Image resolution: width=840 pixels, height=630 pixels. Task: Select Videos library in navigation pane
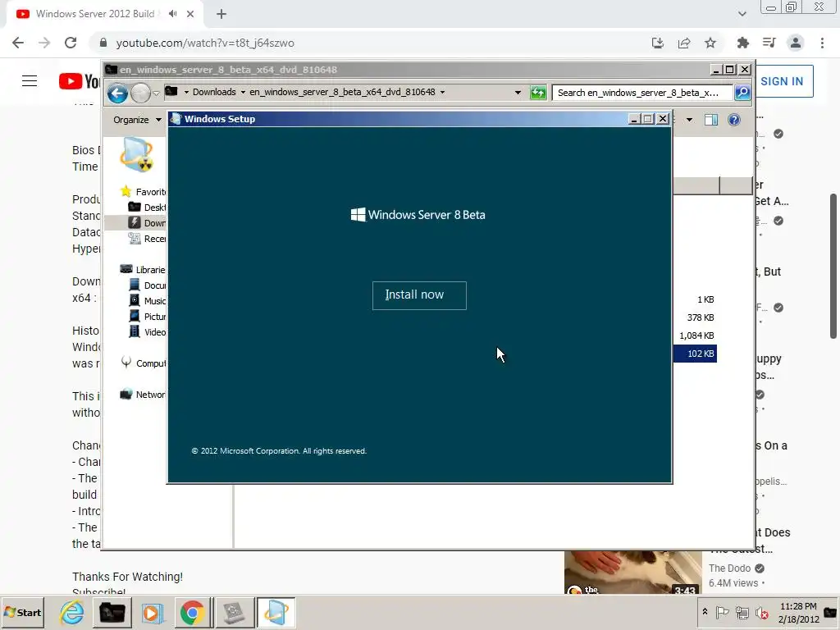(147, 331)
